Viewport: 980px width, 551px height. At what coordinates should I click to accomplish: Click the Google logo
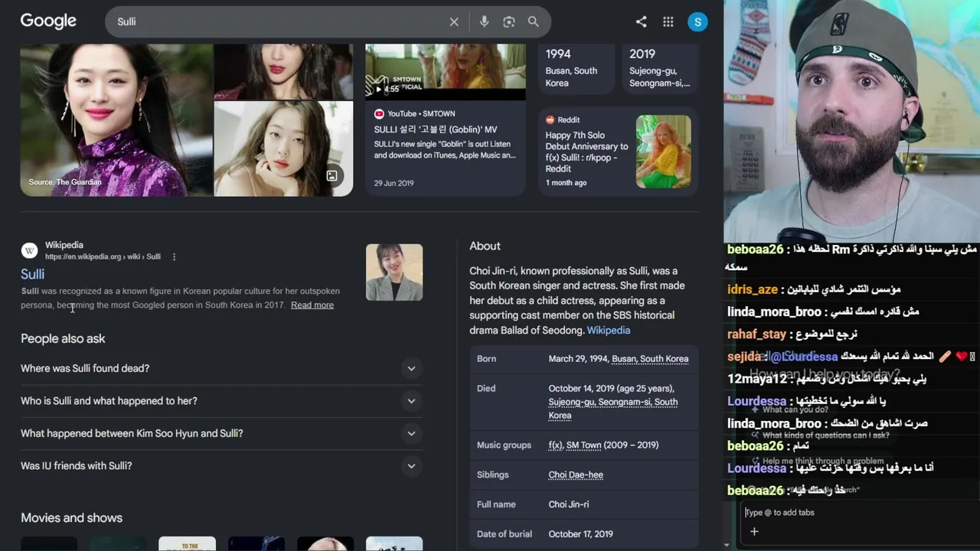pos(48,21)
